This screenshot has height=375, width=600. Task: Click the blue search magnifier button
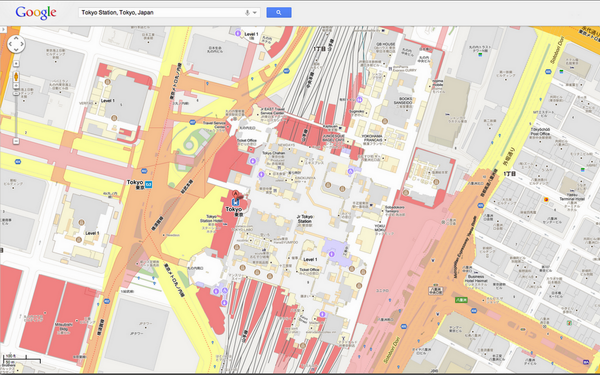(x=279, y=13)
